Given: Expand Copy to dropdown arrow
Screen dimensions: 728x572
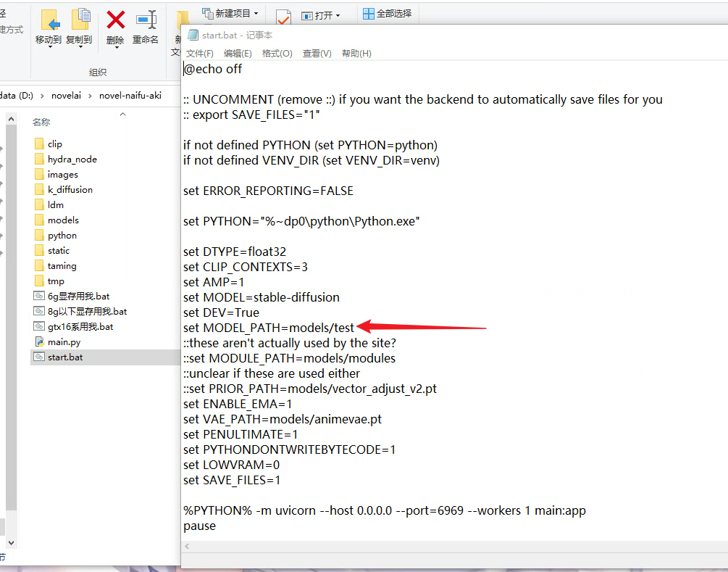Looking at the screenshot, I should (x=80, y=47).
